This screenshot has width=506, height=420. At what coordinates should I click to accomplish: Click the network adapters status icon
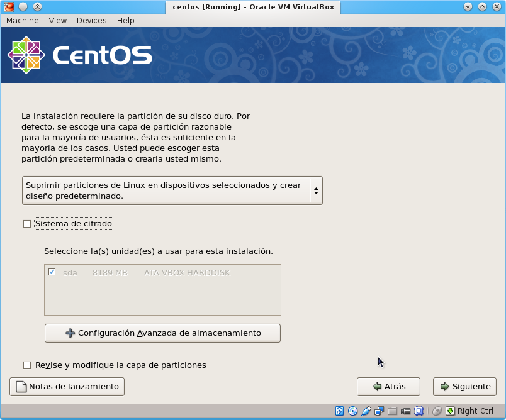[379, 411]
